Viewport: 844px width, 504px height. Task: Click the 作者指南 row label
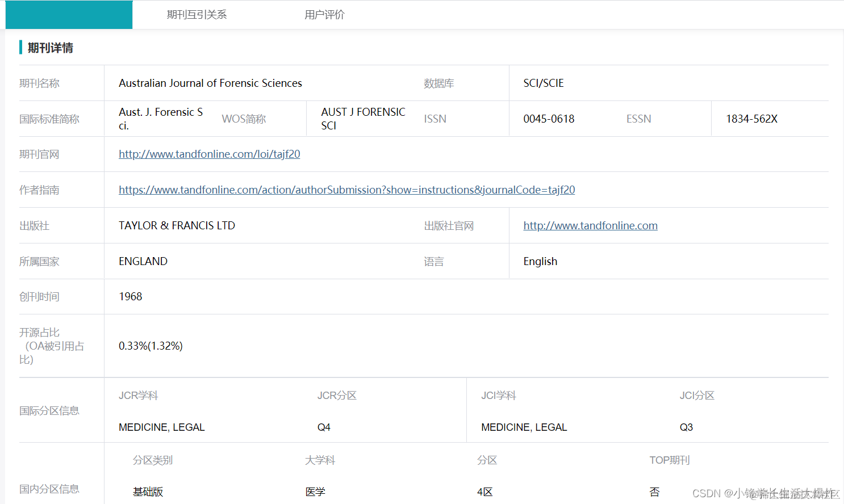[39, 190]
